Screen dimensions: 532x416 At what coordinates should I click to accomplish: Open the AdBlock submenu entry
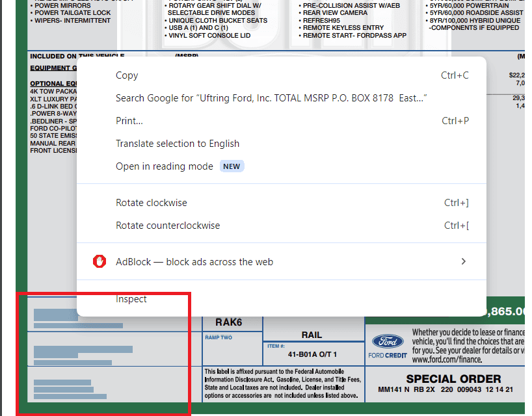pos(281,262)
